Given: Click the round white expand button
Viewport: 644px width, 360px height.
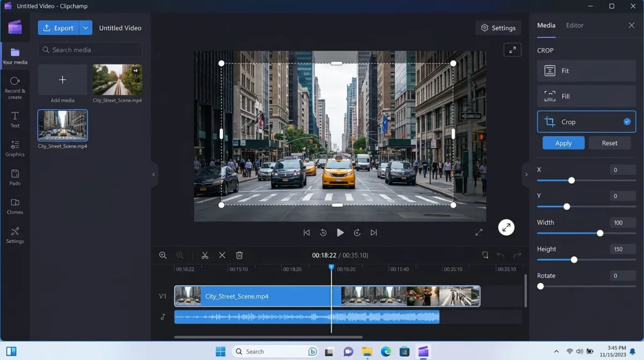Looking at the screenshot, I should coord(506,227).
